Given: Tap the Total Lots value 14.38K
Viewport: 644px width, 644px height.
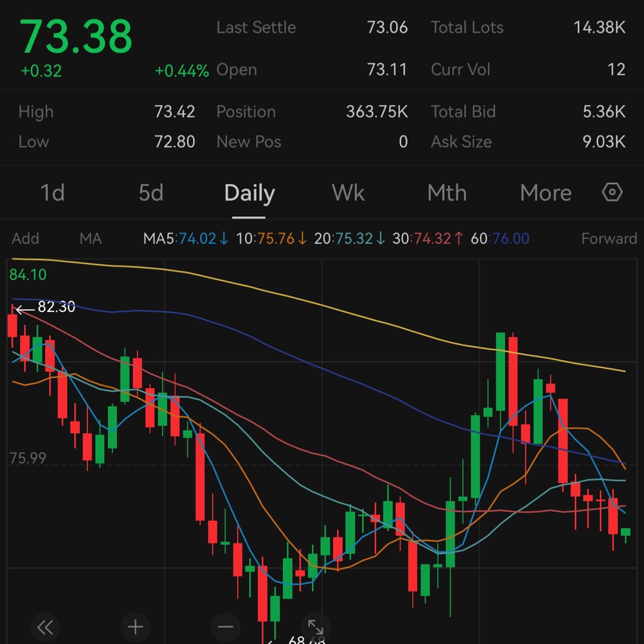Looking at the screenshot, I should click(x=599, y=28).
